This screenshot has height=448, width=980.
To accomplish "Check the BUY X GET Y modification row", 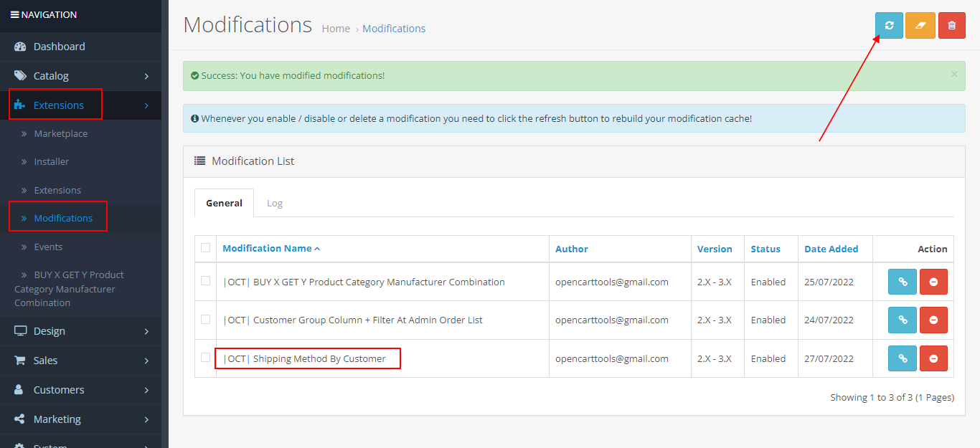I will pyautogui.click(x=206, y=282).
